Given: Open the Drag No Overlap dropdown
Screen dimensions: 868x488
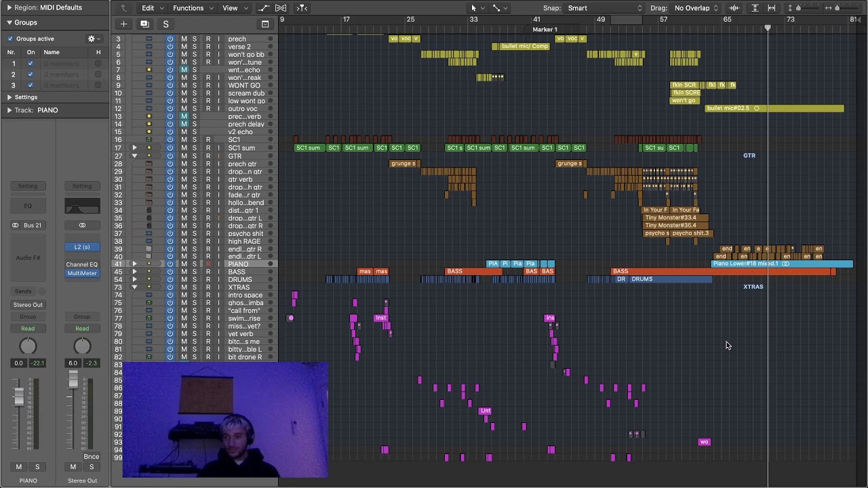Looking at the screenshot, I should pos(696,8).
